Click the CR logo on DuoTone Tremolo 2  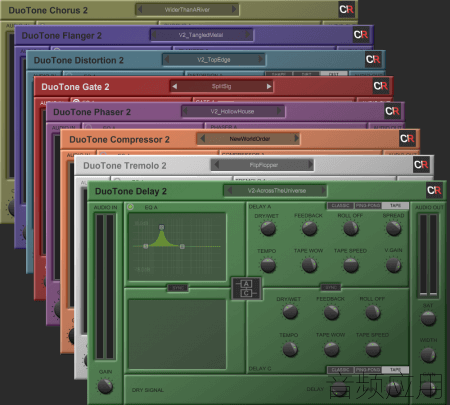click(x=421, y=165)
